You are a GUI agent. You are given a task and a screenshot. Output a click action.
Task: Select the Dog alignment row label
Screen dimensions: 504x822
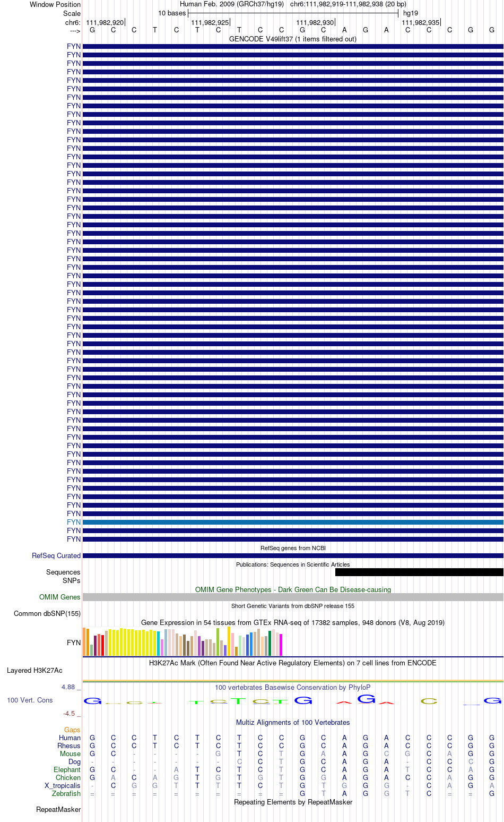click(x=75, y=761)
